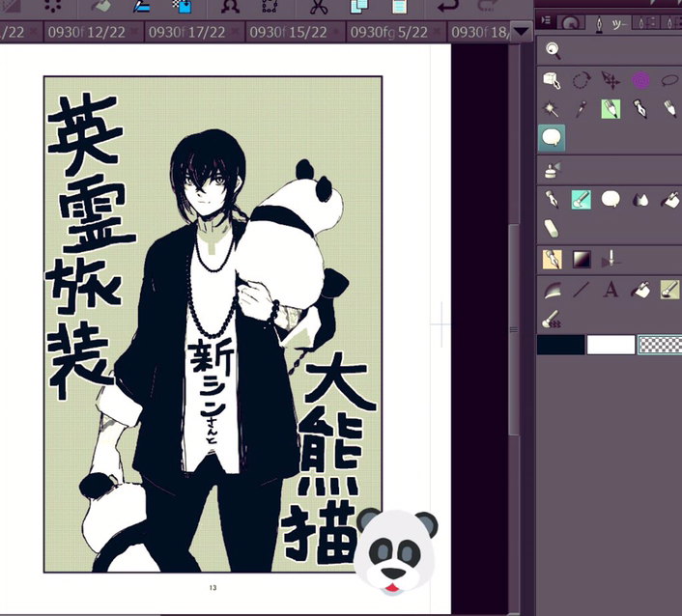Select the curved Figure shape tool
682x616 pixels.
point(553,290)
